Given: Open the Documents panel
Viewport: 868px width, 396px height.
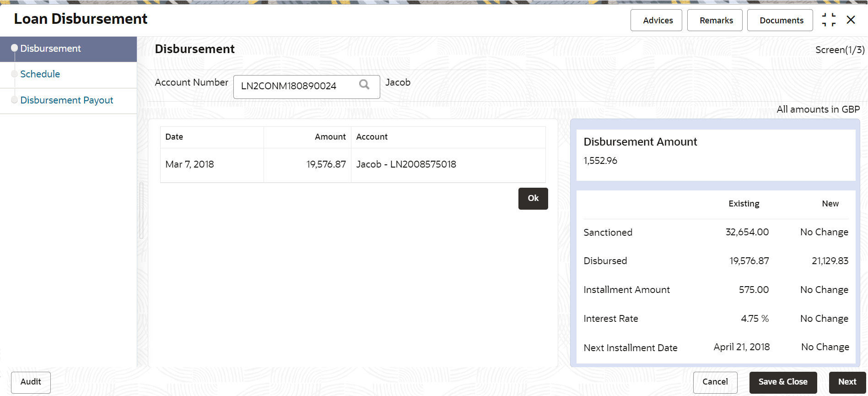Looking at the screenshot, I should [780, 21].
